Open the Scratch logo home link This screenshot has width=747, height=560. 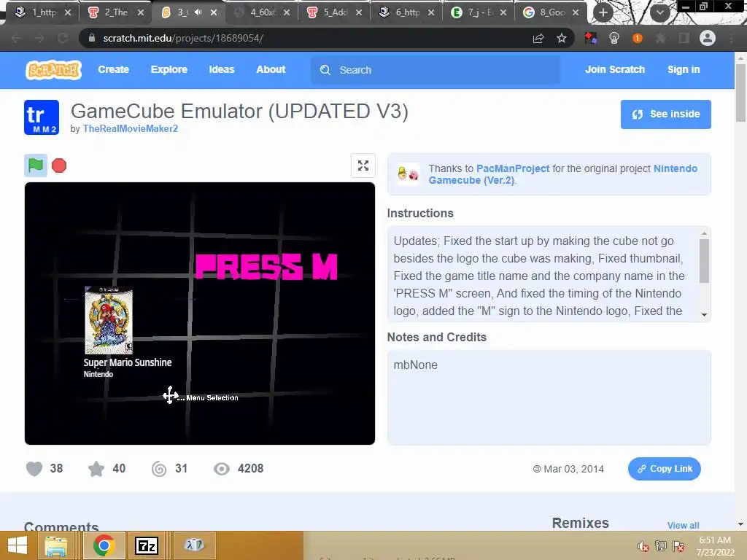[53, 69]
